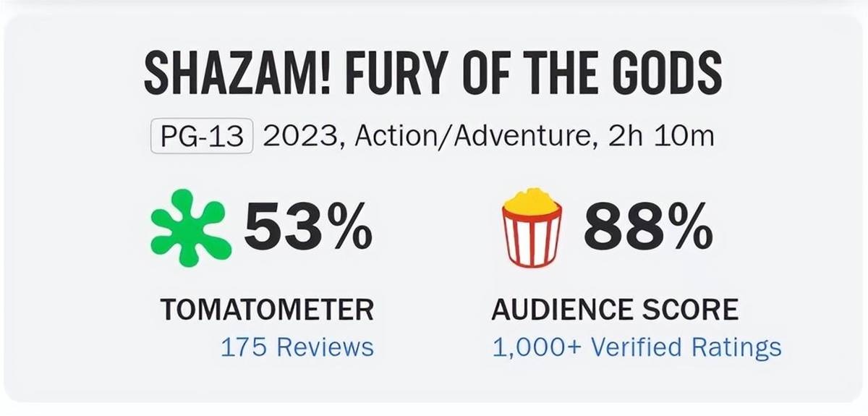
Task: Select the PG-13 rating badge
Action: tap(202, 136)
